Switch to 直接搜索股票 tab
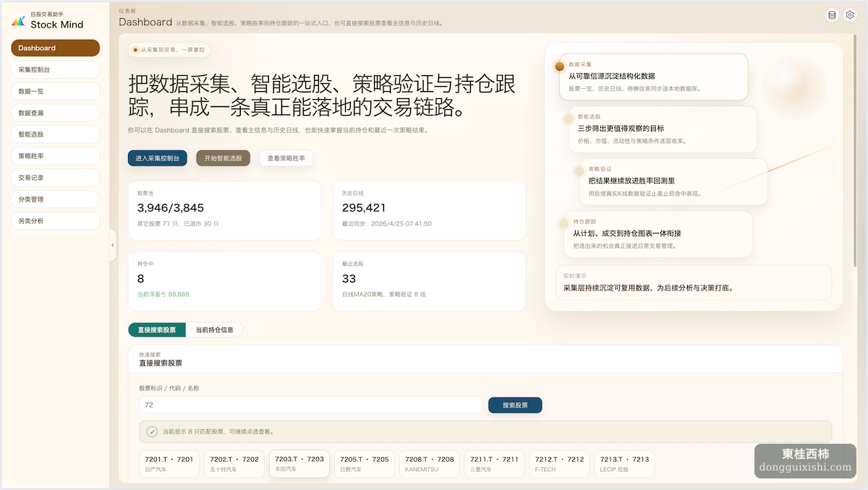Image resolution: width=868 pixels, height=490 pixels. pyautogui.click(x=157, y=330)
